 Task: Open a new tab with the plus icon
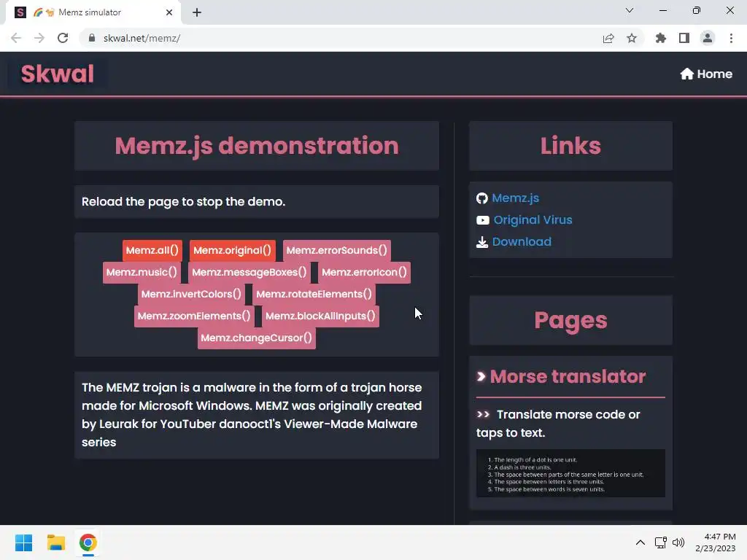197,12
